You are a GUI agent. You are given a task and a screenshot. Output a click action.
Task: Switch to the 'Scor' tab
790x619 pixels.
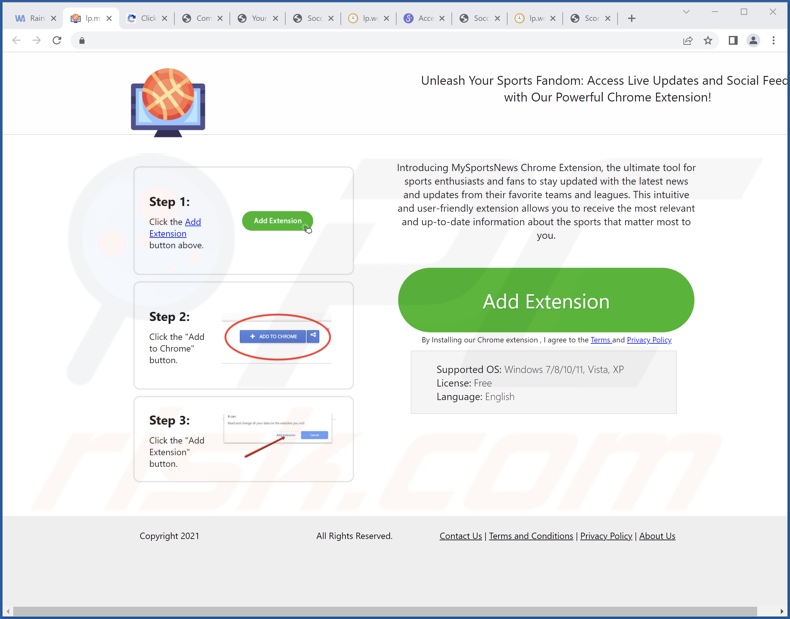click(x=589, y=19)
